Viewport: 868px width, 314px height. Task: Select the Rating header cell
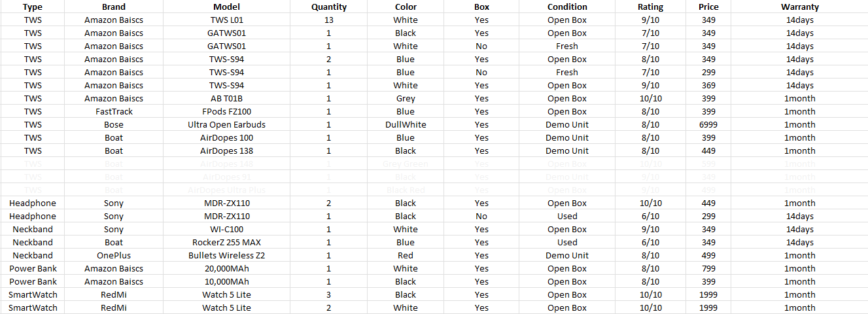pos(650,7)
